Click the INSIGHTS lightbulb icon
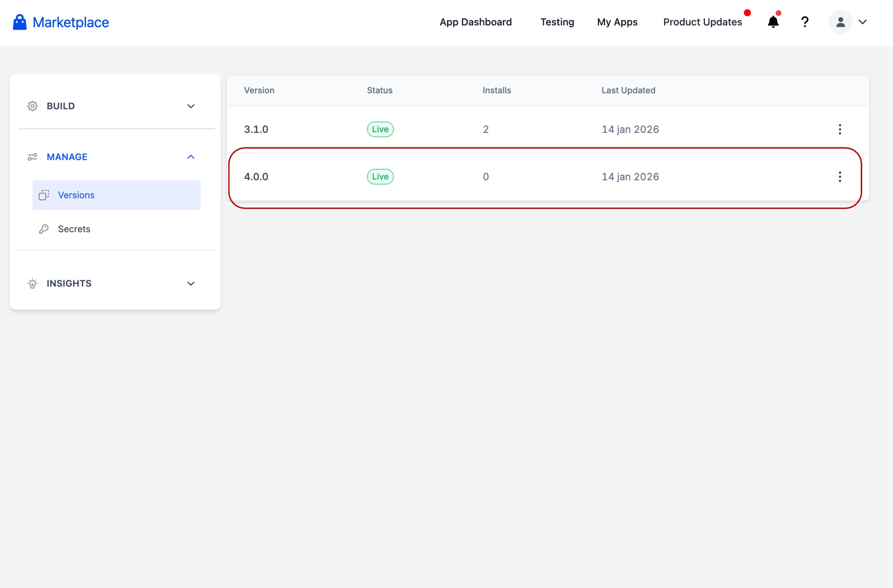This screenshot has height=588, width=893. tap(33, 284)
